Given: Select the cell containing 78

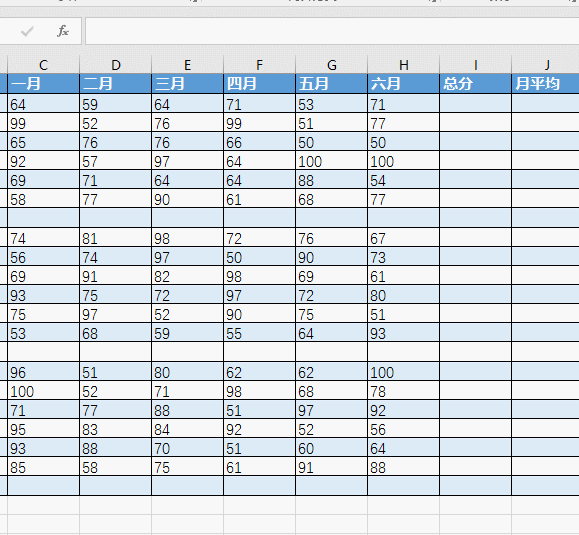Looking at the screenshot, I should click(x=404, y=391).
